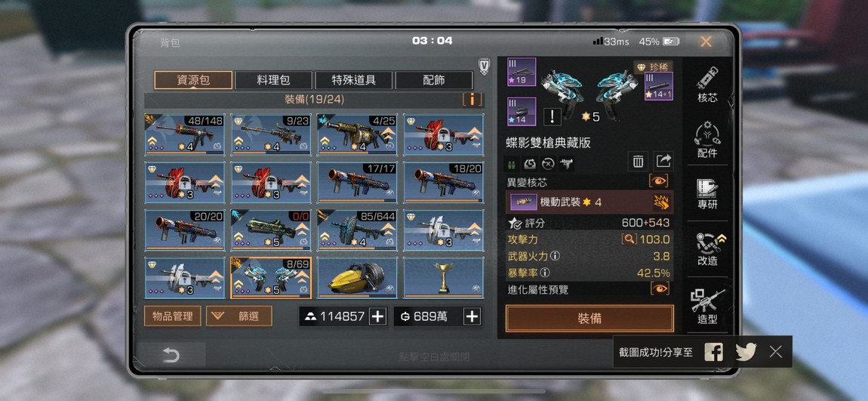Click the trash delete weapon icon
The width and height of the screenshot is (868, 401).
click(x=639, y=162)
